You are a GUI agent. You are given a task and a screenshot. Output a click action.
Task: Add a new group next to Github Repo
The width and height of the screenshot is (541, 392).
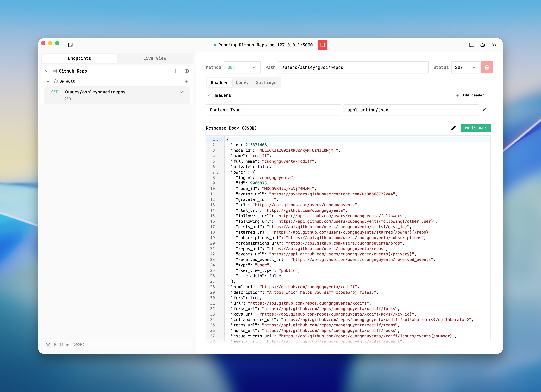175,71
